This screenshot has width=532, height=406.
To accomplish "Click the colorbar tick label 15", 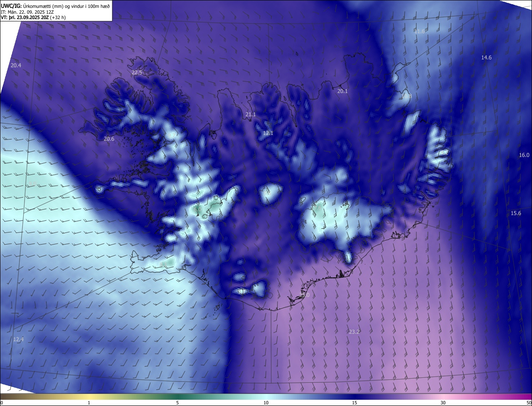I will point(355,403).
